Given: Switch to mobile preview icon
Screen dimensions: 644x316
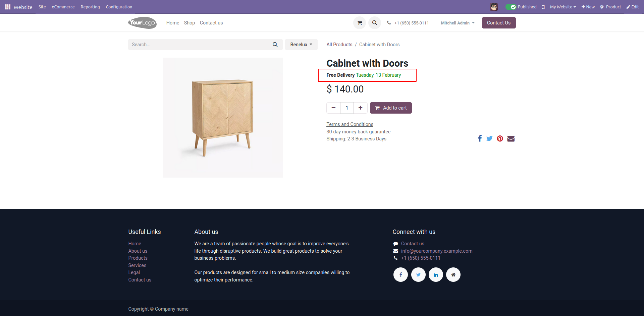Looking at the screenshot, I should [x=543, y=7].
